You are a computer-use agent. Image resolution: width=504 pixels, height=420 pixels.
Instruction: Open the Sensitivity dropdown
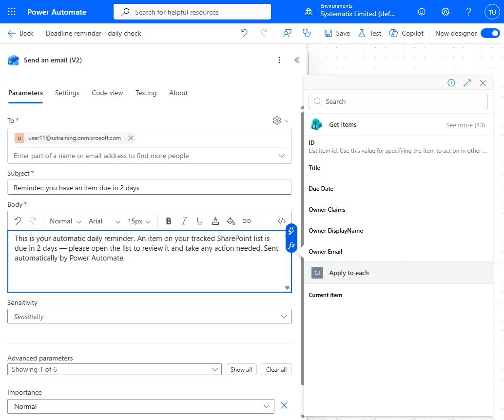coord(150,317)
